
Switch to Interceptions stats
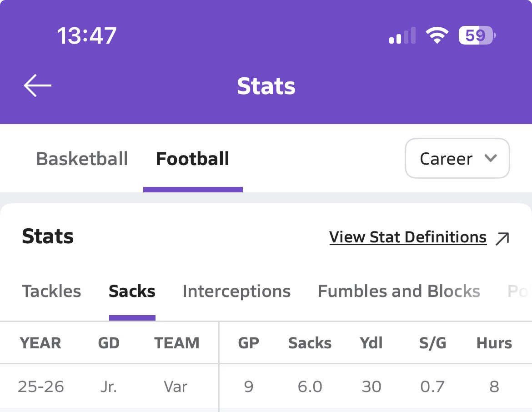[x=236, y=291]
